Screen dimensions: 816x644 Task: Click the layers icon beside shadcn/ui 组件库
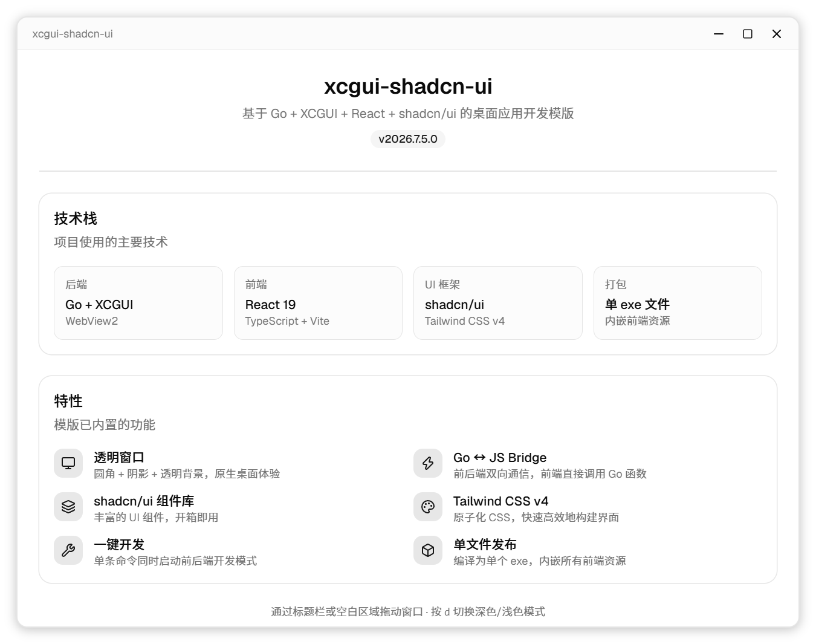coord(68,507)
